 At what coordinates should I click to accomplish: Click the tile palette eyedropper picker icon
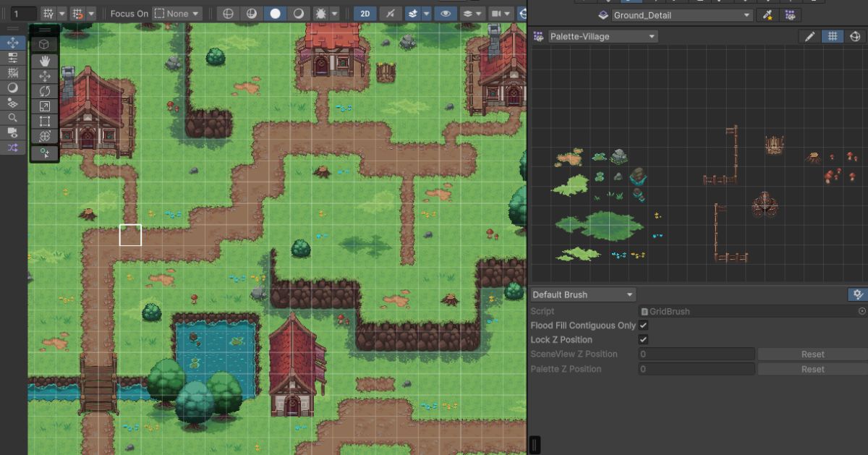click(769, 15)
